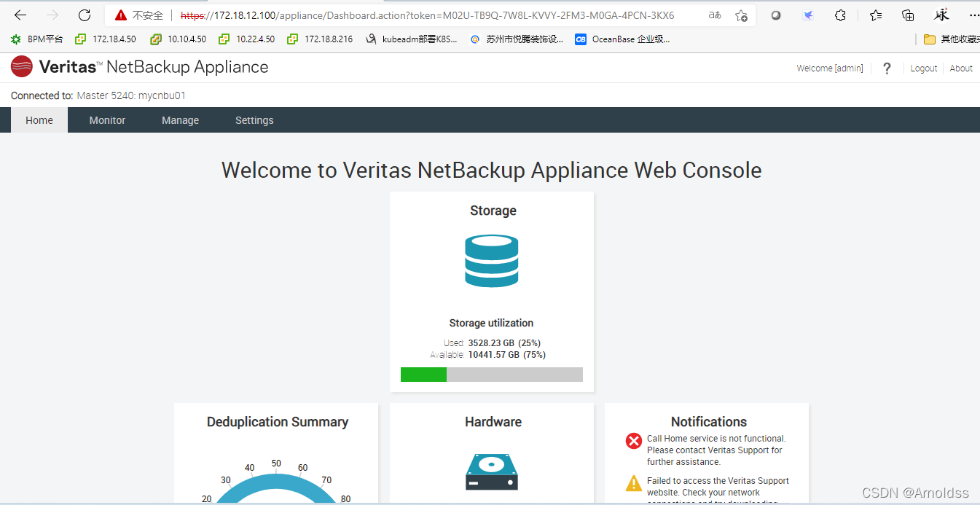
Task: Click the red error notification icon
Action: click(634, 441)
